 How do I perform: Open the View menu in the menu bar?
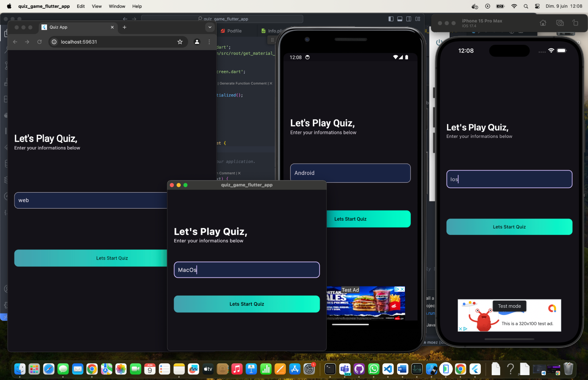click(97, 6)
